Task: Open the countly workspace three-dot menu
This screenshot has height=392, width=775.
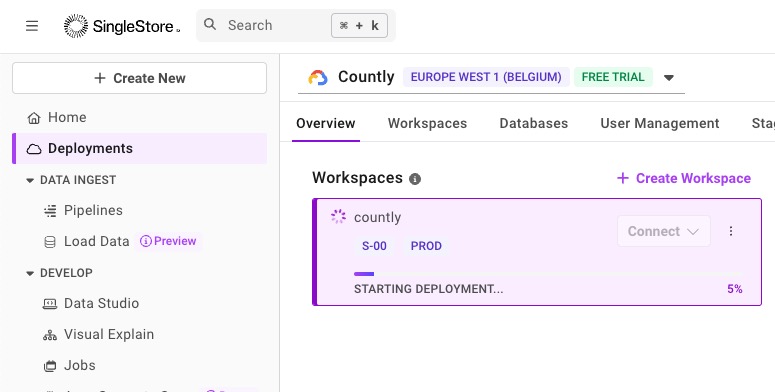Action: pos(731,231)
